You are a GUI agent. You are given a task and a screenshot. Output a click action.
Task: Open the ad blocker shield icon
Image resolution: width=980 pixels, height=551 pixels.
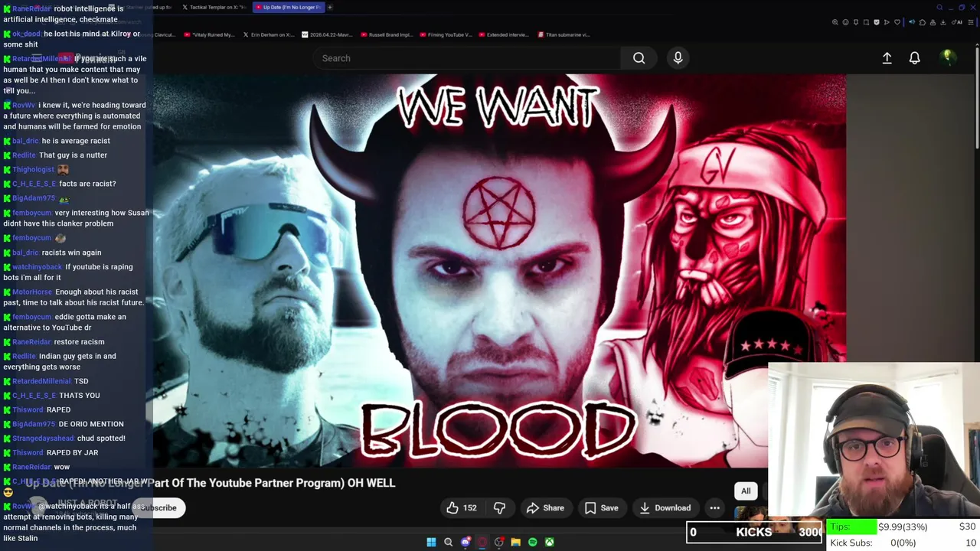coord(877,22)
